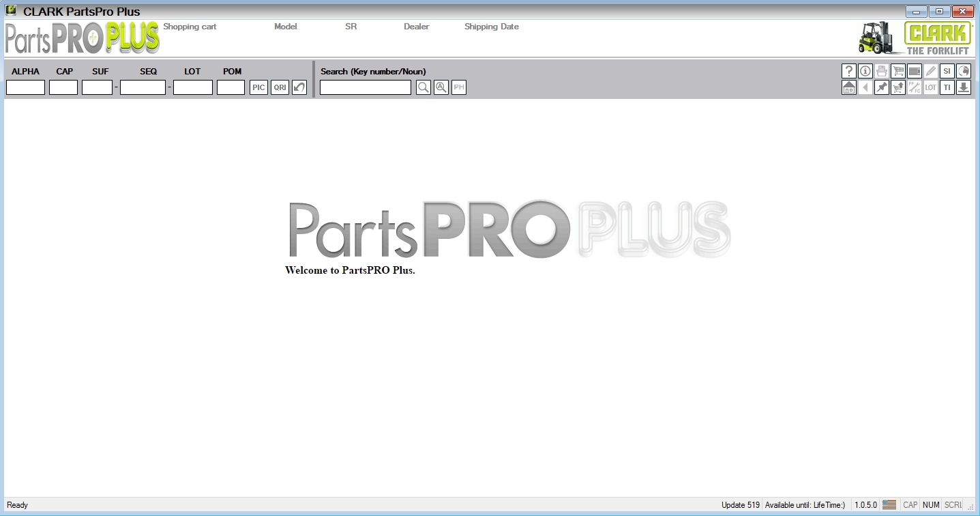
Task: Click the magnifier with 'A' advanced search icon
Action: tap(441, 87)
